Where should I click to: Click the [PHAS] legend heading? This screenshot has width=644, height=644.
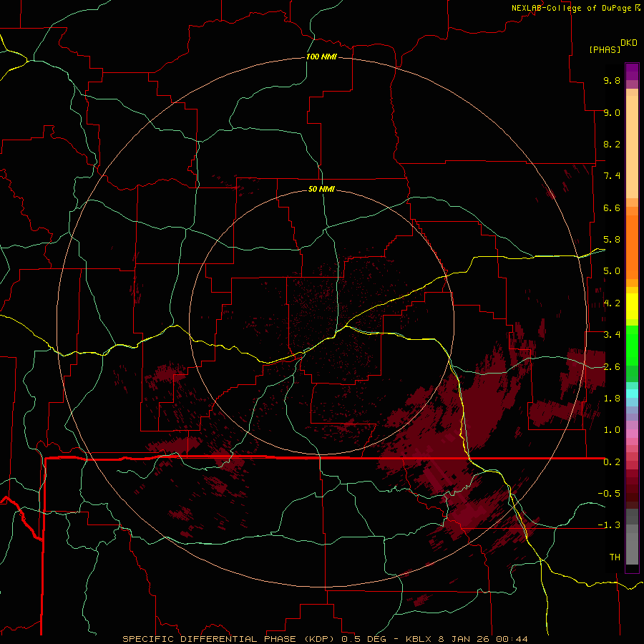coord(605,49)
